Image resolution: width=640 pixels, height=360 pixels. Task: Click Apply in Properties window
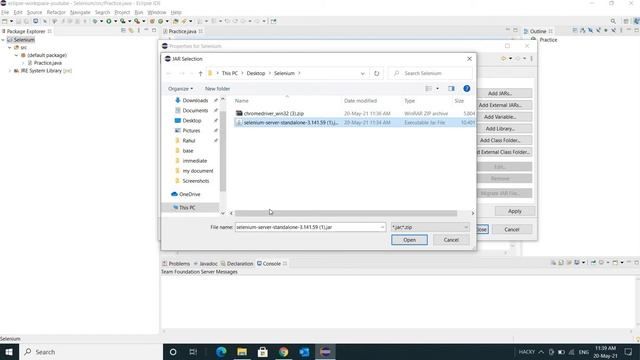coord(515,211)
